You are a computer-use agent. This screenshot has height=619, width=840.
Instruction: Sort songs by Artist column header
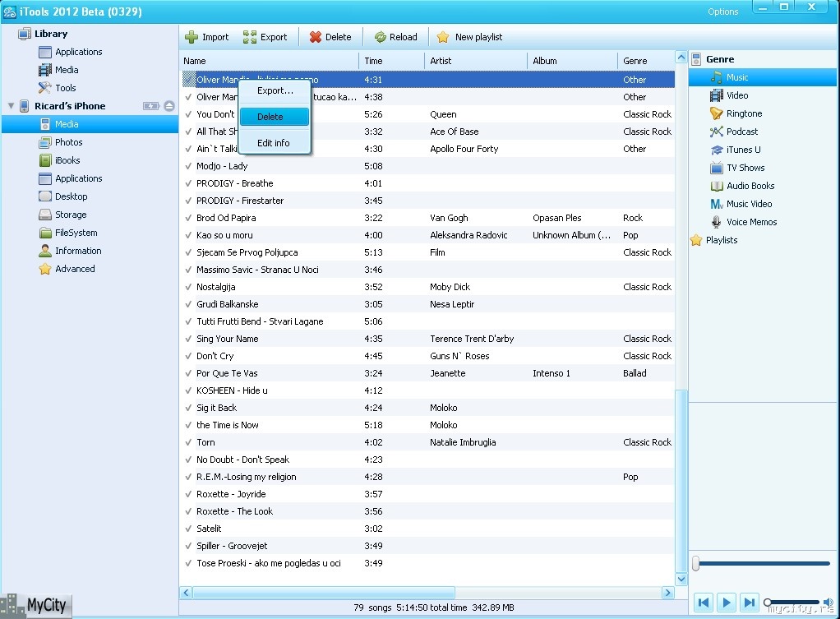(x=475, y=61)
